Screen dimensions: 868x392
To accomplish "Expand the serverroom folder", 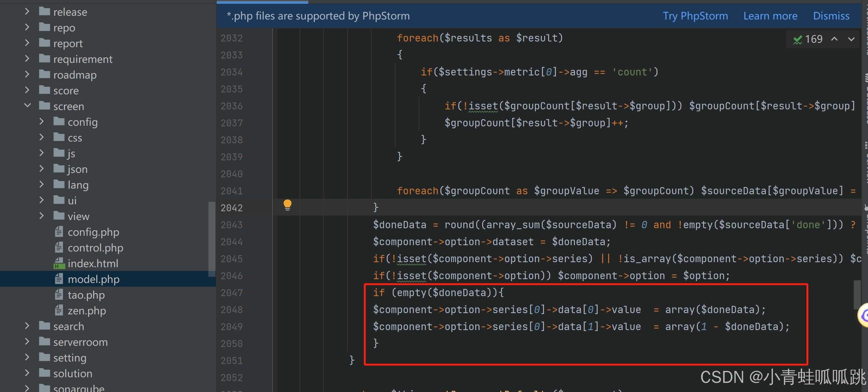I will 28,342.
